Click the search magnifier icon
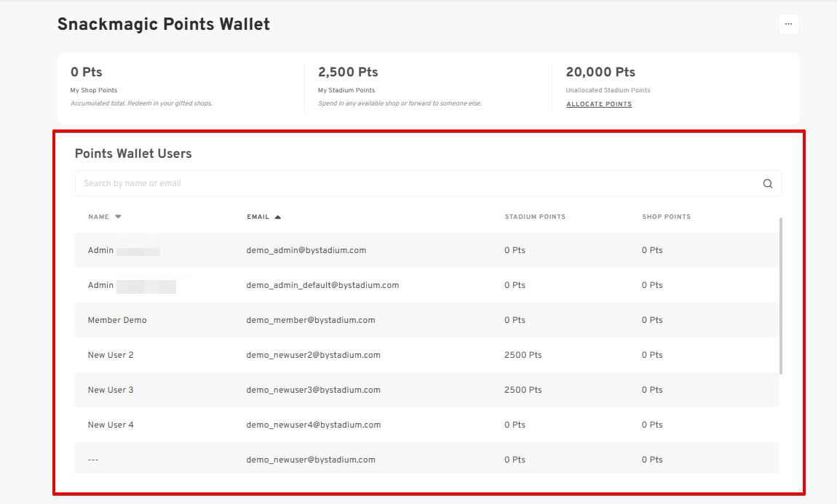The height and width of the screenshot is (504, 837). coord(767,183)
